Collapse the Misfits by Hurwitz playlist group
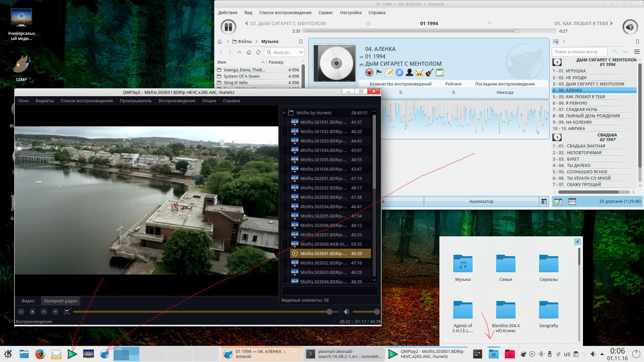The height and width of the screenshot is (362, 644). pos(284,113)
